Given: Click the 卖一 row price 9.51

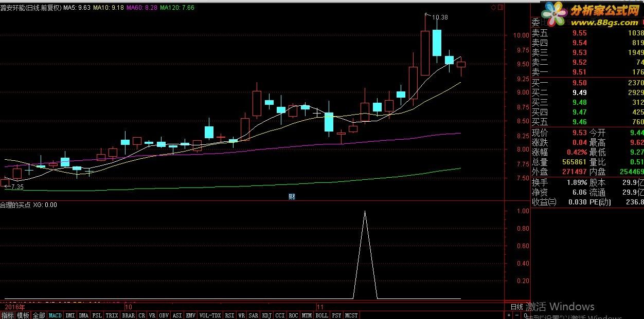Looking at the screenshot, I should tap(579, 72).
